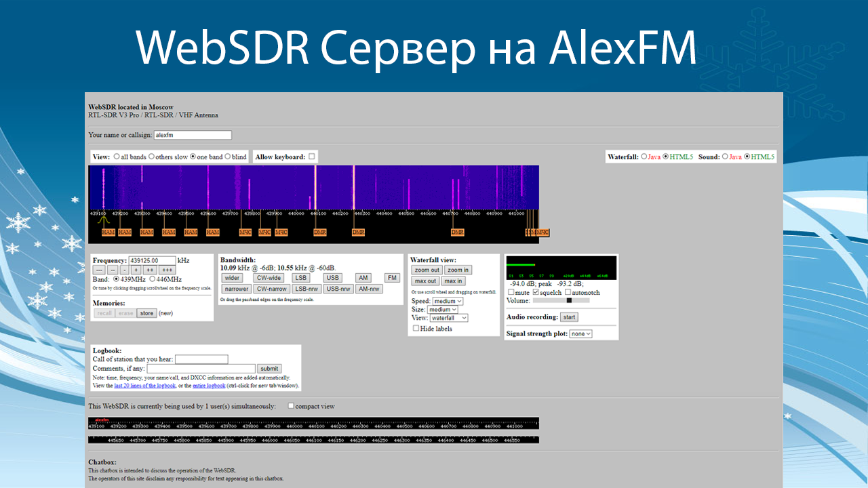Open the Signal strength plot dropdown

click(580, 333)
